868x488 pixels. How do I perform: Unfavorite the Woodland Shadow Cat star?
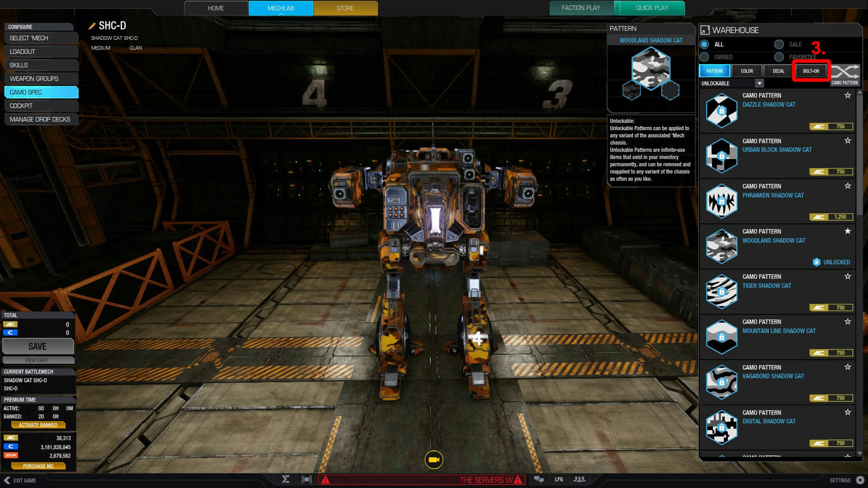click(x=847, y=231)
